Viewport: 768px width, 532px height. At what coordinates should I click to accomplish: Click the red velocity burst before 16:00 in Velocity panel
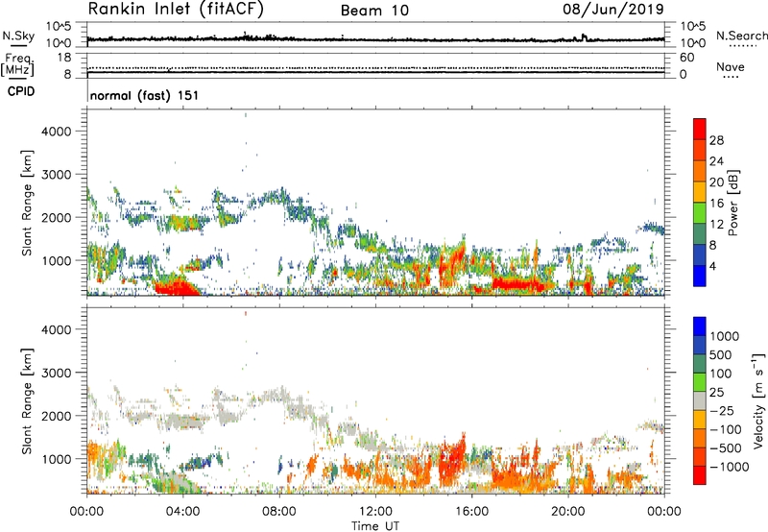click(452, 460)
